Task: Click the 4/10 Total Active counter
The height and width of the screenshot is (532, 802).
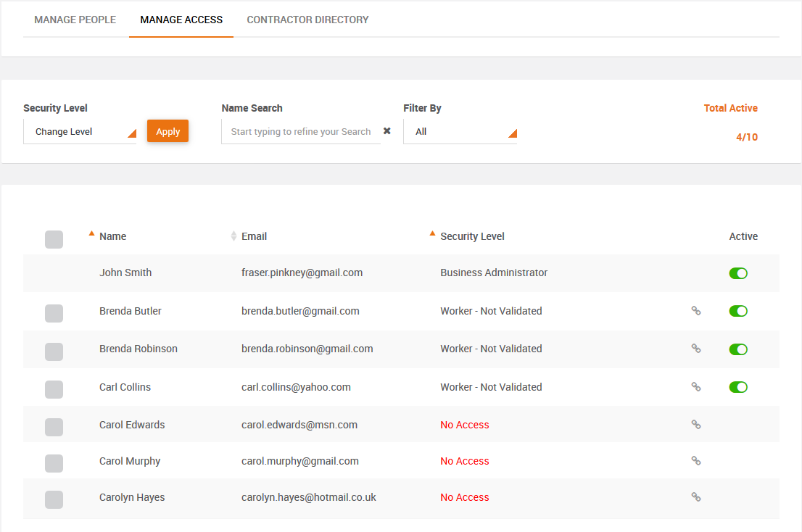Action: point(747,137)
